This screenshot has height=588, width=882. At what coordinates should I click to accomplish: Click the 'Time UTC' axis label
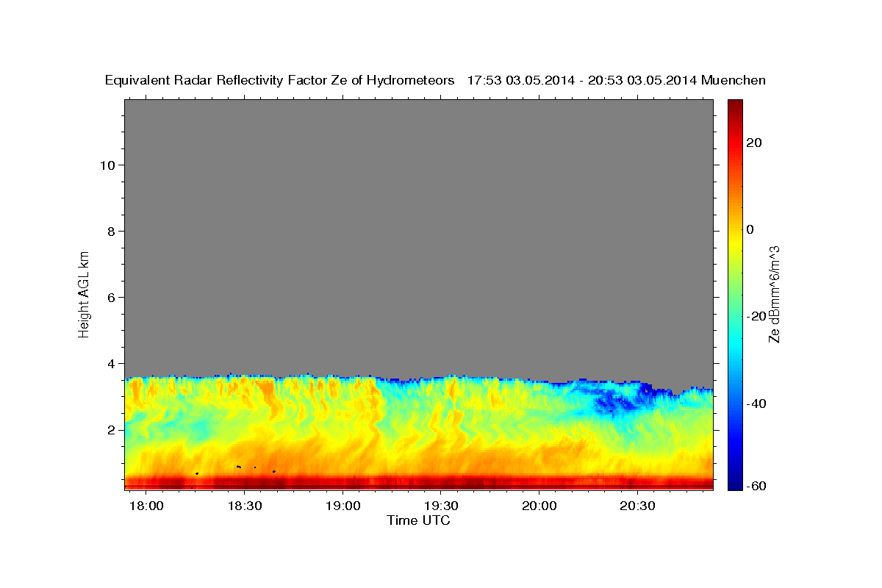coord(418,520)
